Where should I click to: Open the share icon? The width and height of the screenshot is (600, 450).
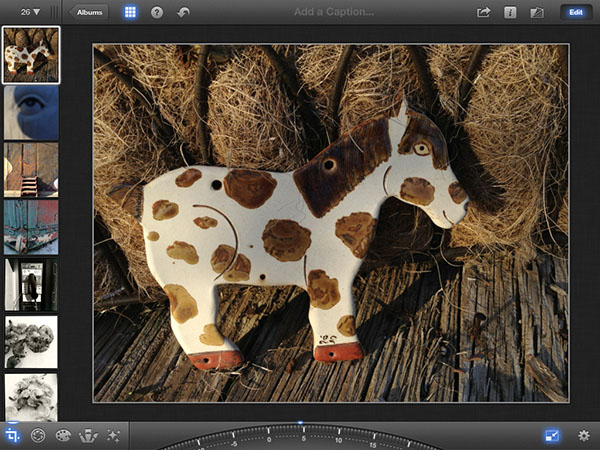point(484,13)
